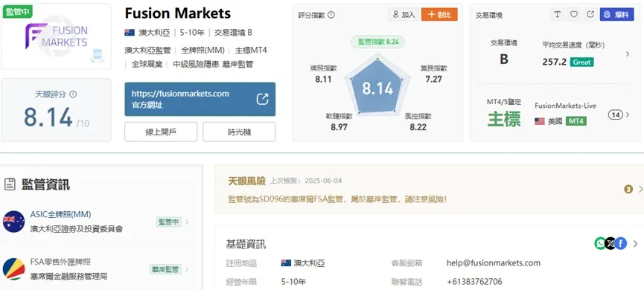
Task: Click the 主標 MT4/5 rating text
Action: [504, 119]
